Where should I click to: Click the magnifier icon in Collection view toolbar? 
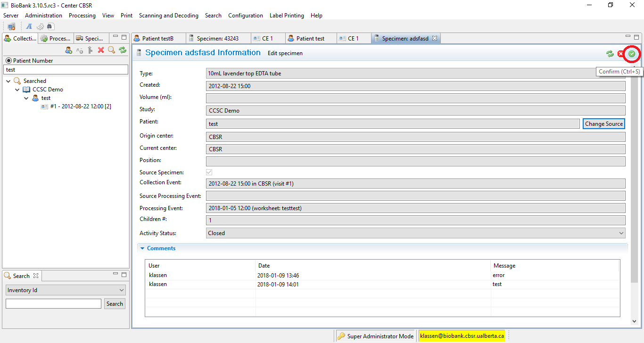coord(112,50)
